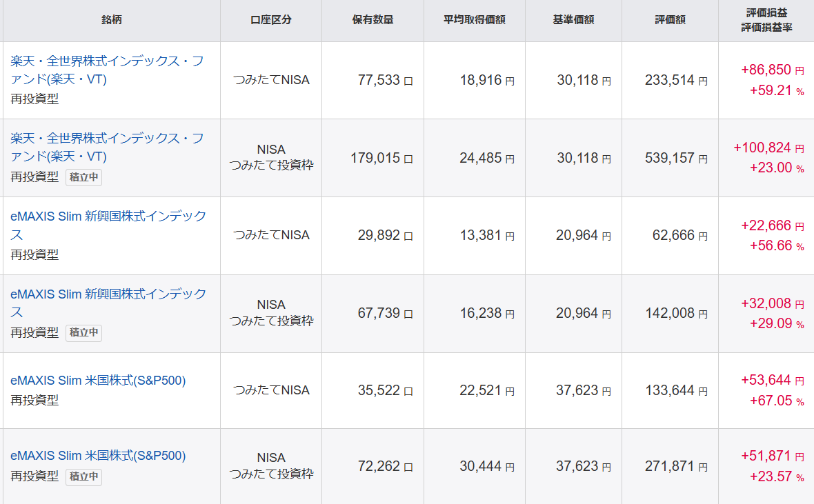Click the 平均取得価額 column header
Image resolution: width=814 pixels, height=504 pixels.
pos(474,20)
